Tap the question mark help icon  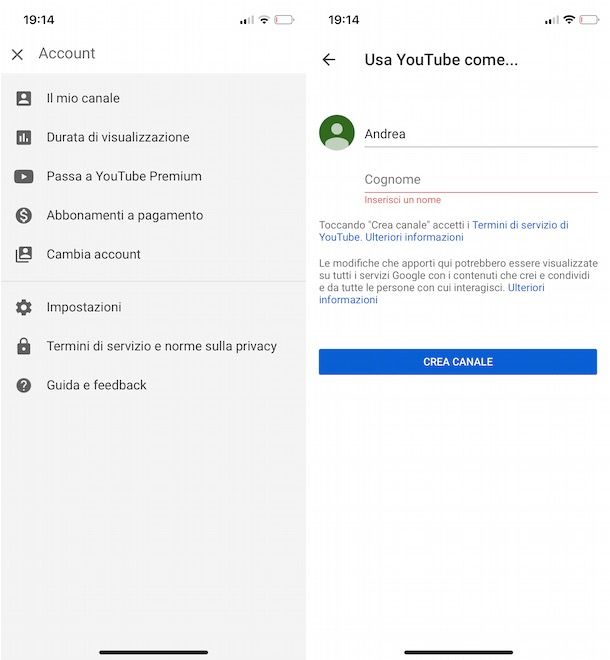point(24,385)
